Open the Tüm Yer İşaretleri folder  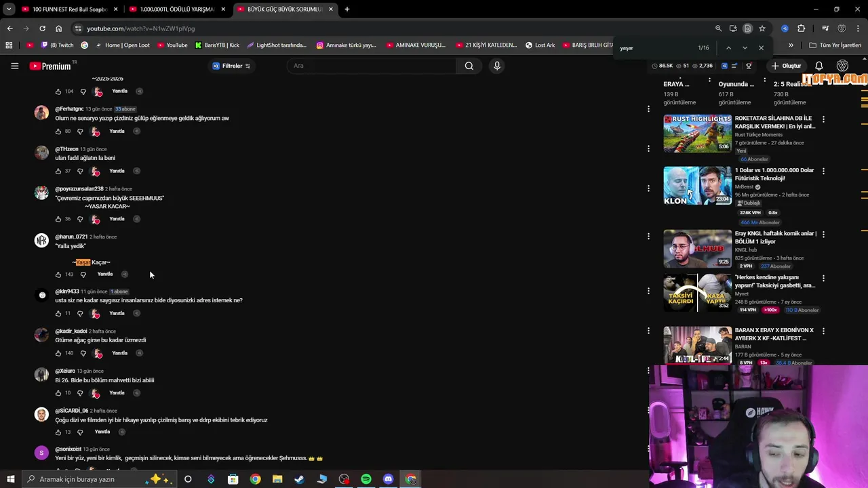835,45
